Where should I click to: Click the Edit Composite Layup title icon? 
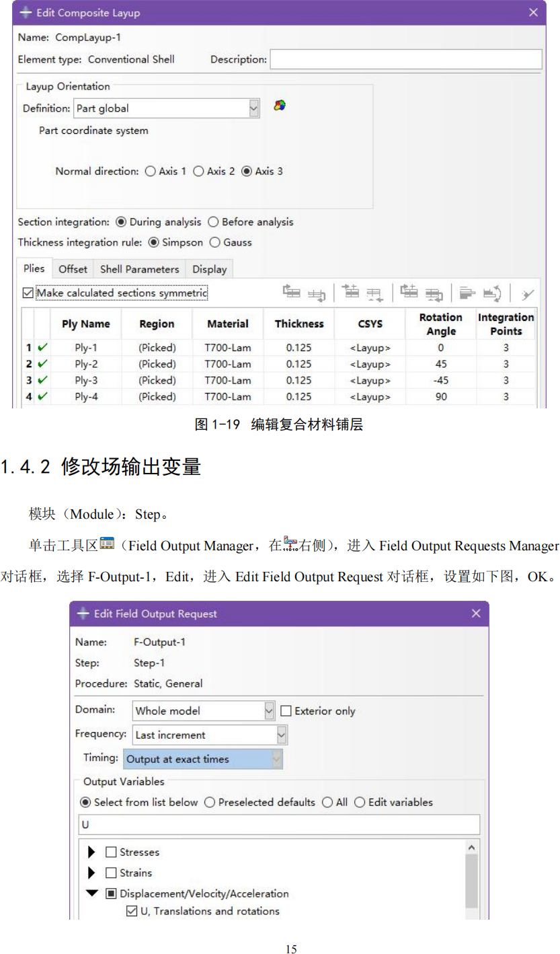point(26,13)
